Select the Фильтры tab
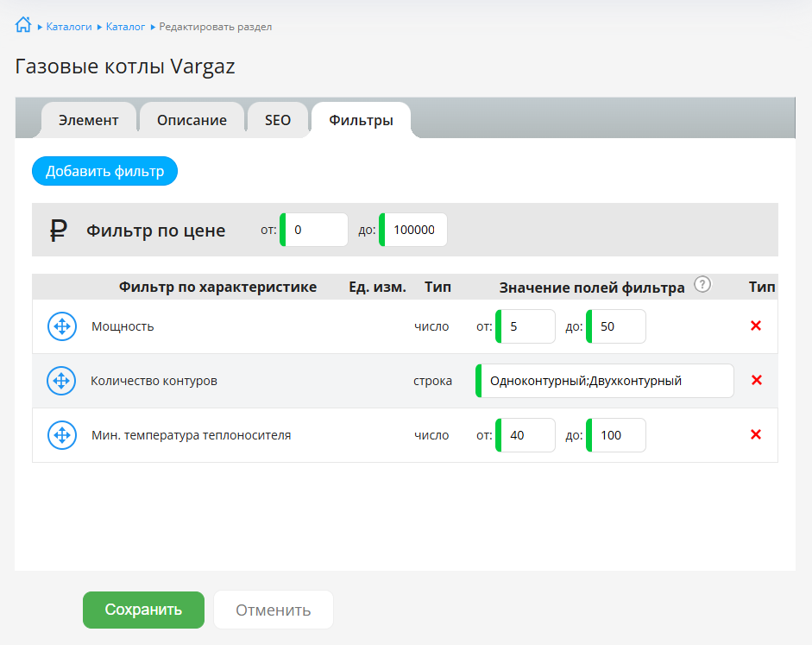This screenshot has height=645, width=812. tap(361, 120)
